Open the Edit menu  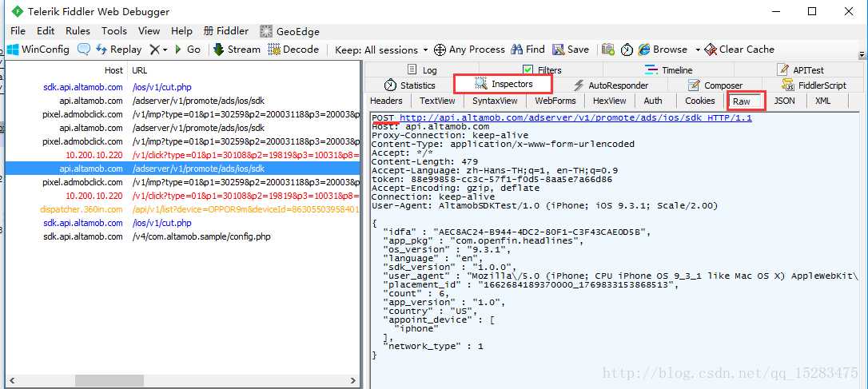46,31
